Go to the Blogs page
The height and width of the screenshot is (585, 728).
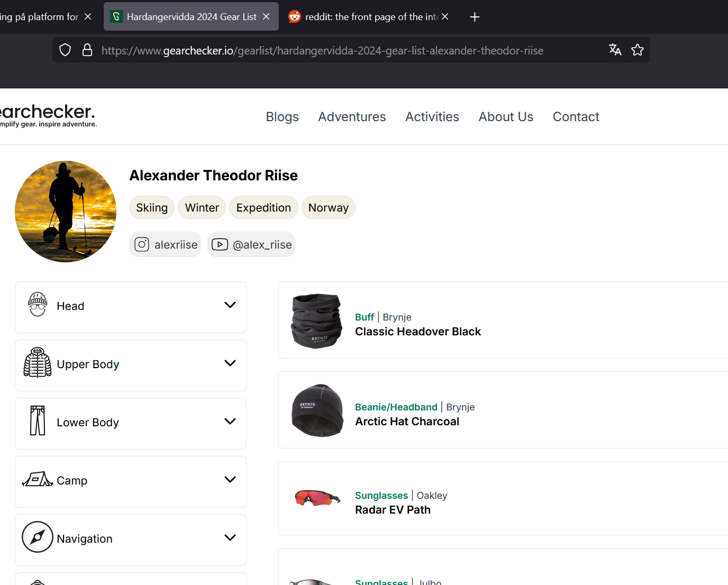(x=282, y=117)
